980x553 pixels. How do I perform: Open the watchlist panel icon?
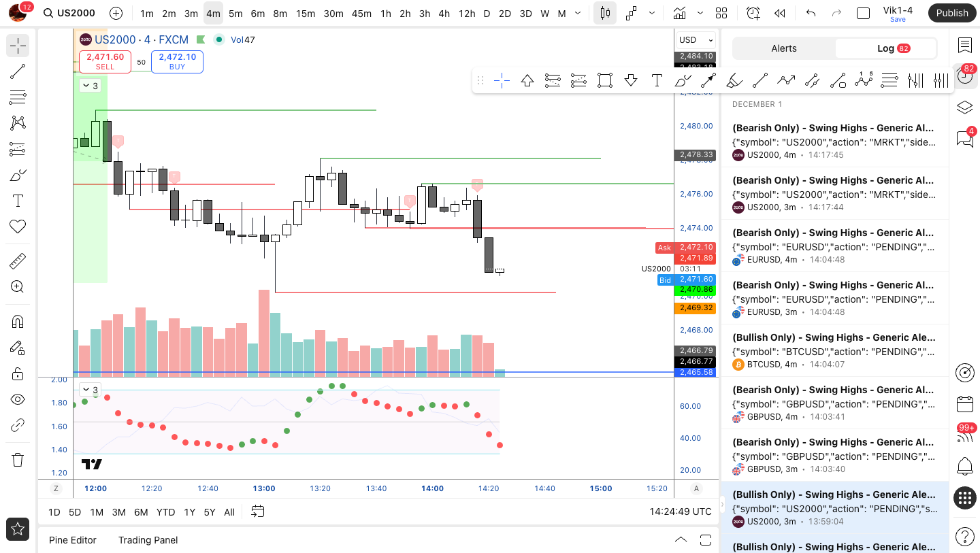coord(964,45)
